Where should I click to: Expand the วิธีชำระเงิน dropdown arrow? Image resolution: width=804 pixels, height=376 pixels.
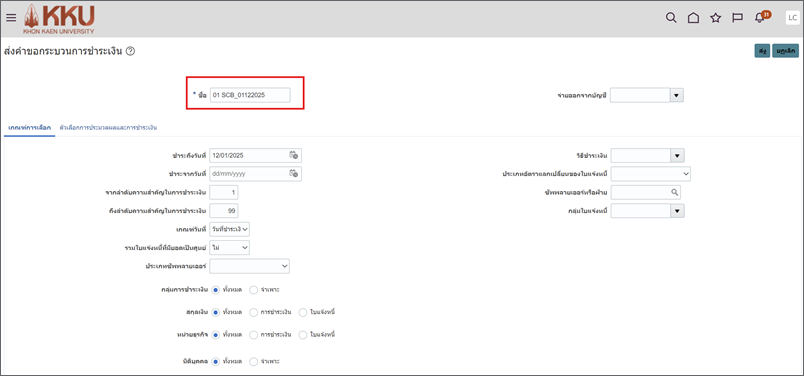click(x=677, y=155)
